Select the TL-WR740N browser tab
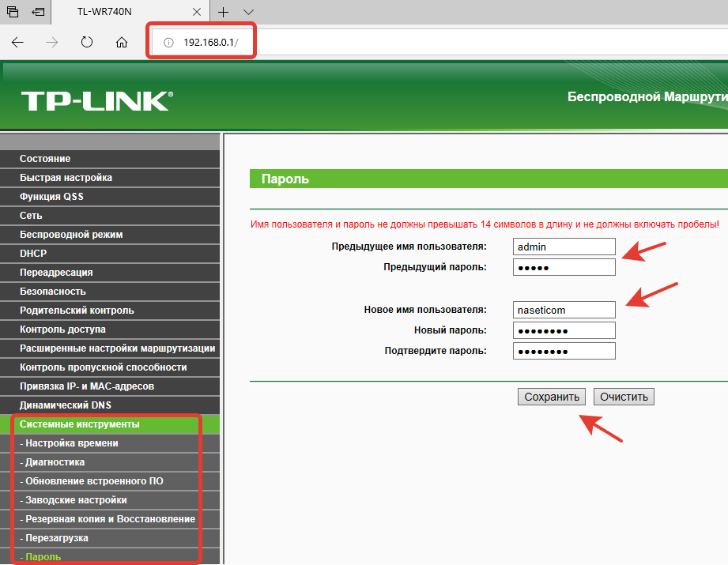 pos(130,12)
